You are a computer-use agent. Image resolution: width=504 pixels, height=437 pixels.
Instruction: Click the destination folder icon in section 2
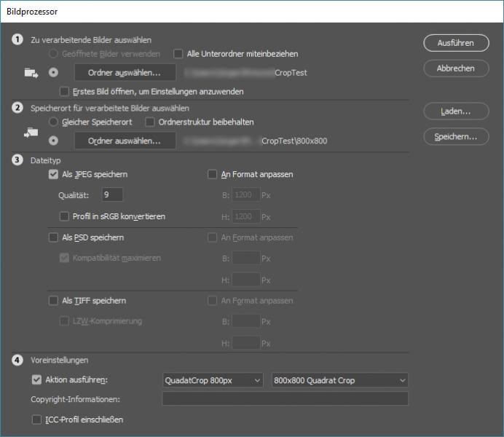click(31, 133)
